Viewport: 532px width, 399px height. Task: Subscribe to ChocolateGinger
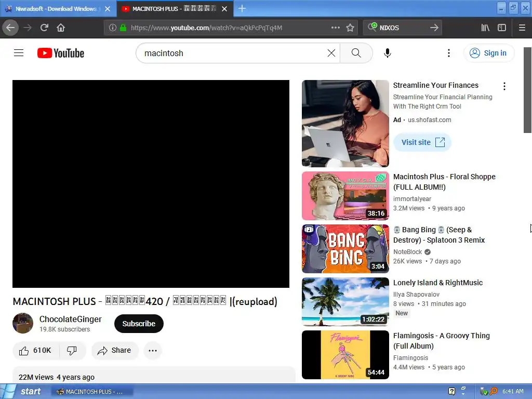[x=139, y=324]
